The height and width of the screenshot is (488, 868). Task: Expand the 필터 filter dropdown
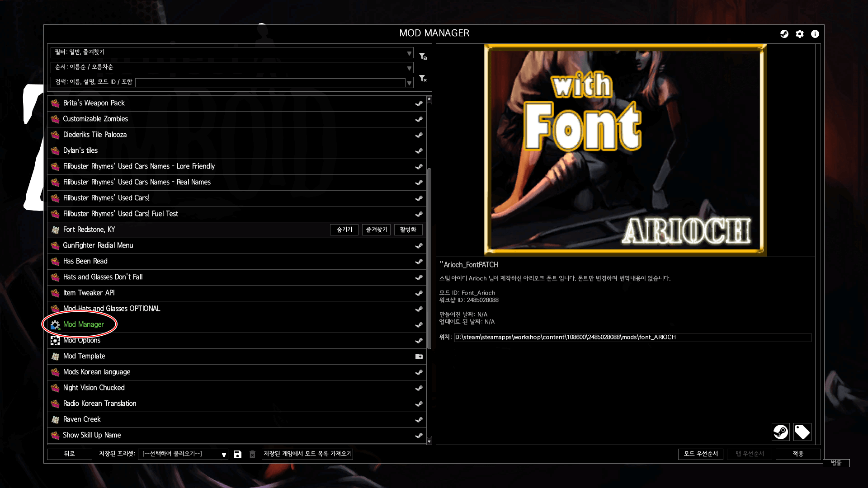click(409, 53)
